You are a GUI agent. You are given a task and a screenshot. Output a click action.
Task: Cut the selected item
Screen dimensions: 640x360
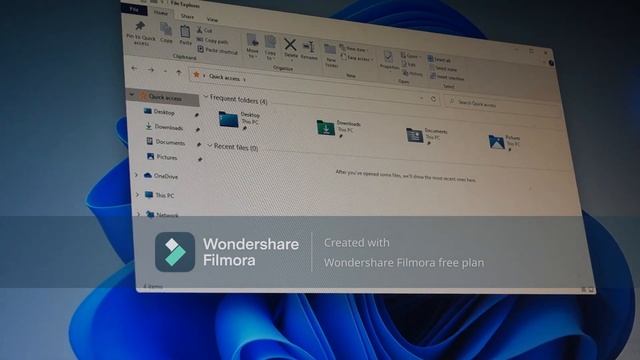click(204, 30)
